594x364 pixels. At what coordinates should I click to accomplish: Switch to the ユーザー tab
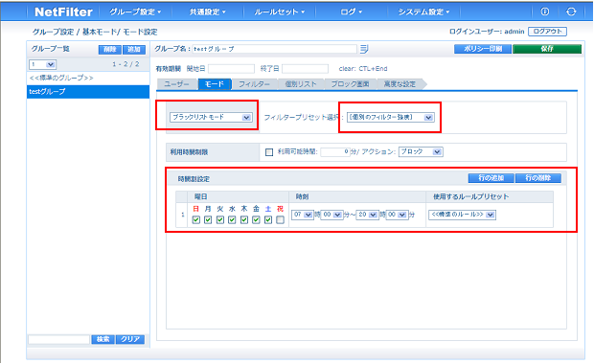(x=177, y=84)
